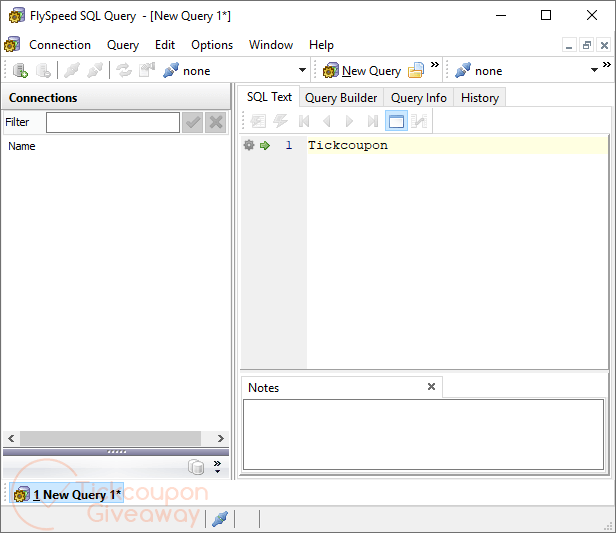The width and height of the screenshot is (616, 533).
Task: Close the Notes panel
Action: [431, 386]
